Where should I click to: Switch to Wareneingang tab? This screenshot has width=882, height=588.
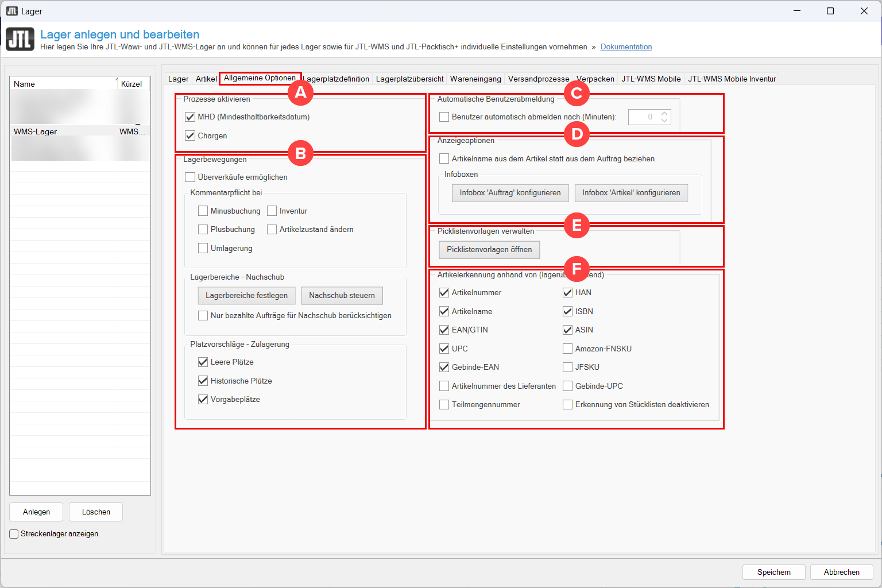(475, 79)
